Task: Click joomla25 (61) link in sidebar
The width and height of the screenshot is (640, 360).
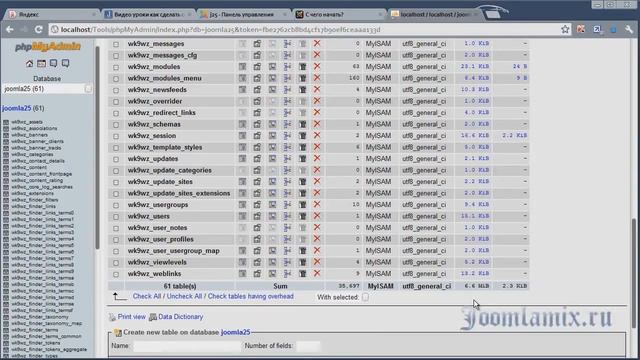Action: [x=23, y=108]
